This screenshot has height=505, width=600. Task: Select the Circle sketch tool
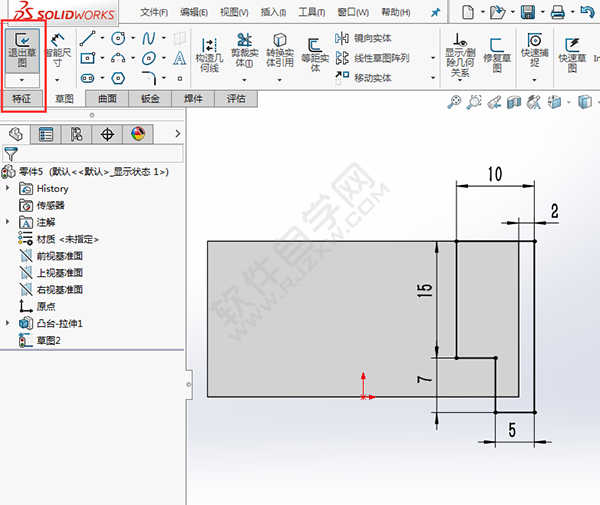point(118,38)
